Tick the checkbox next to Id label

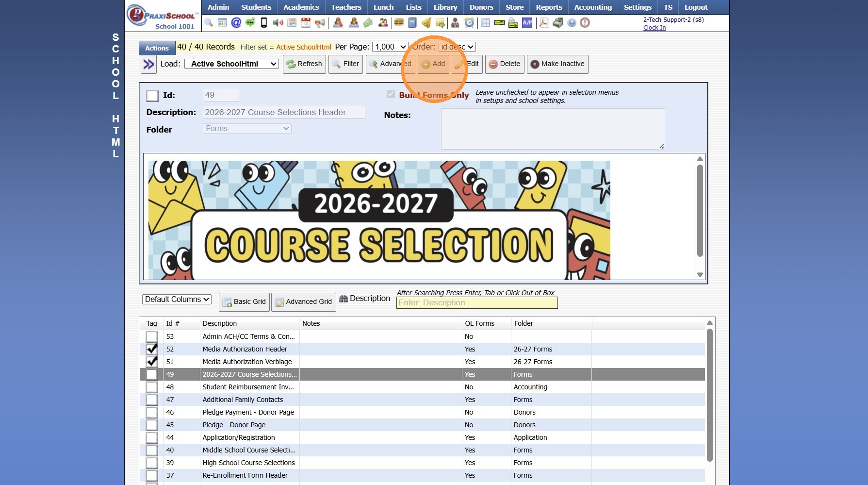(x=152, y=96)
